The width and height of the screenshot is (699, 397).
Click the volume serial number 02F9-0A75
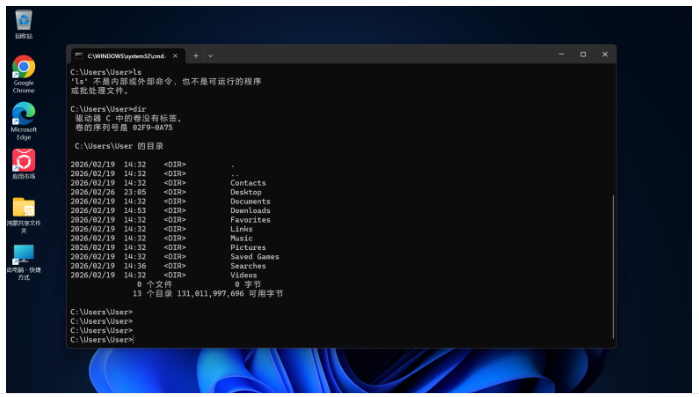152,128
